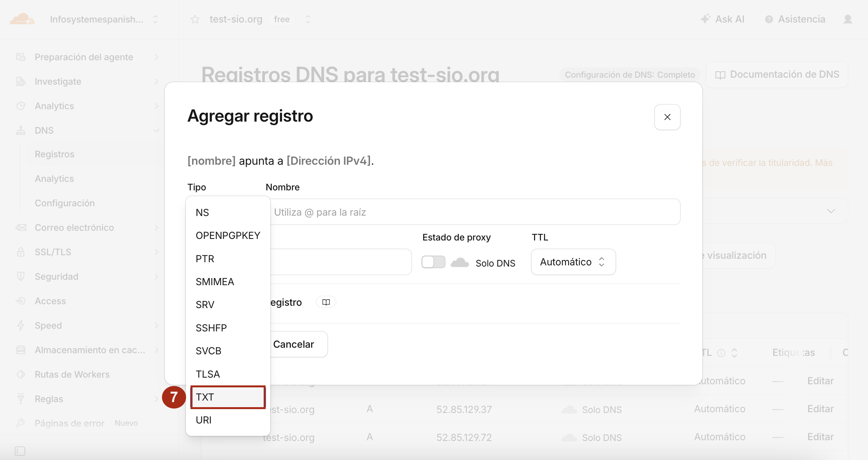Open the user profile icon
The height and width of the screenshot is (460, 868).
[x=848, y=19]
